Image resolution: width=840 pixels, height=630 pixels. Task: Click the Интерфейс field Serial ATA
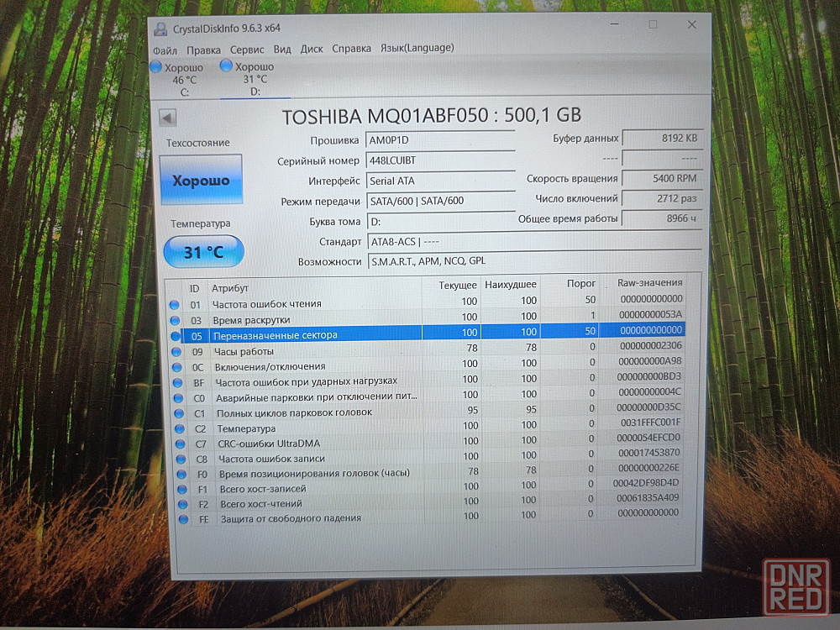(441, 181)
